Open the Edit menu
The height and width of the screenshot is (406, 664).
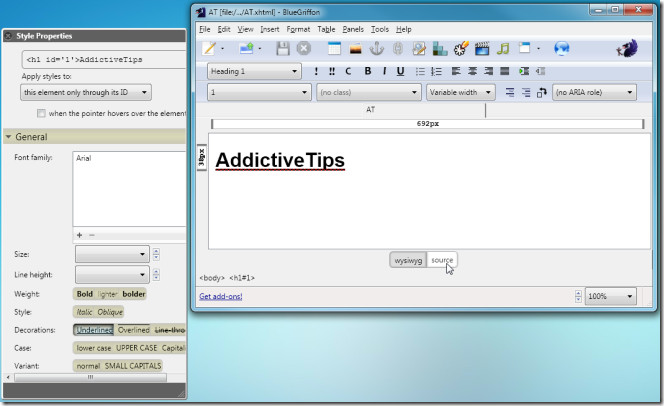(x=224, y=29)
